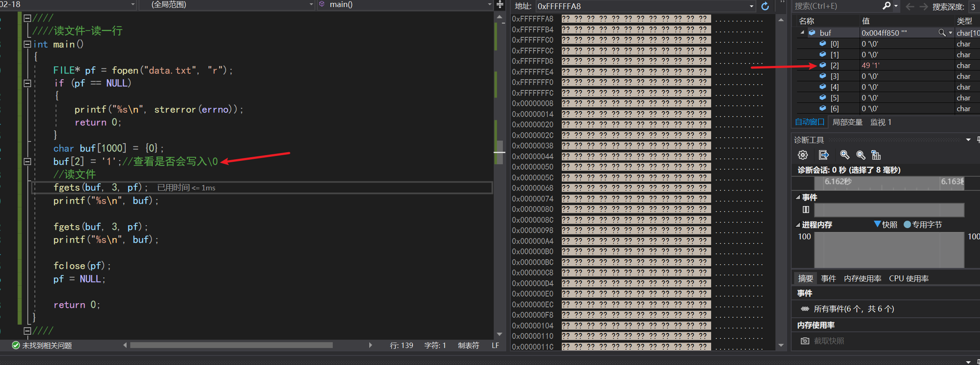
Task: Click the main() function icon in navigation bar
Action: [322, 4]
